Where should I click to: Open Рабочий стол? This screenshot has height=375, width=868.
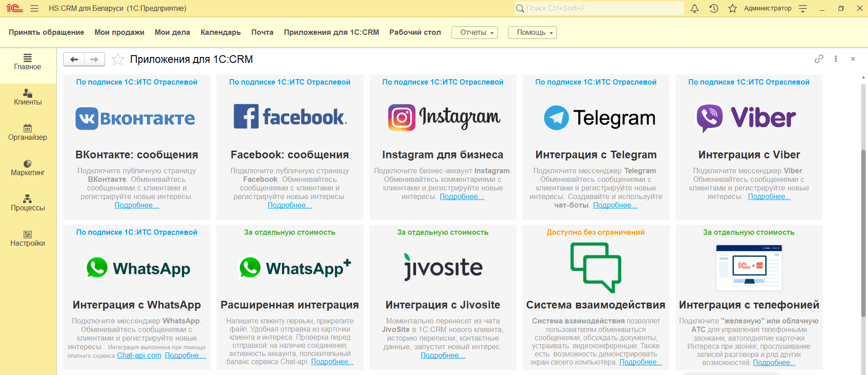(x=415, y=33)
